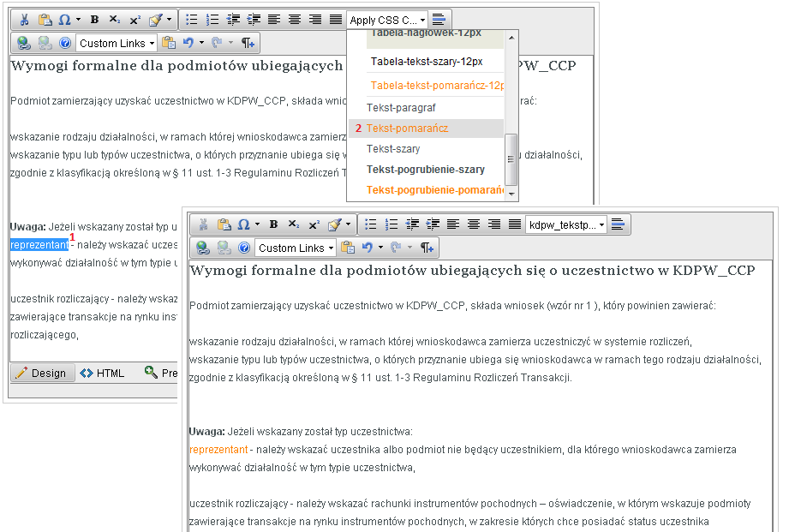The image size is (789, 532).
Task: Open Help icon in front editor
Action: (244, 248)
